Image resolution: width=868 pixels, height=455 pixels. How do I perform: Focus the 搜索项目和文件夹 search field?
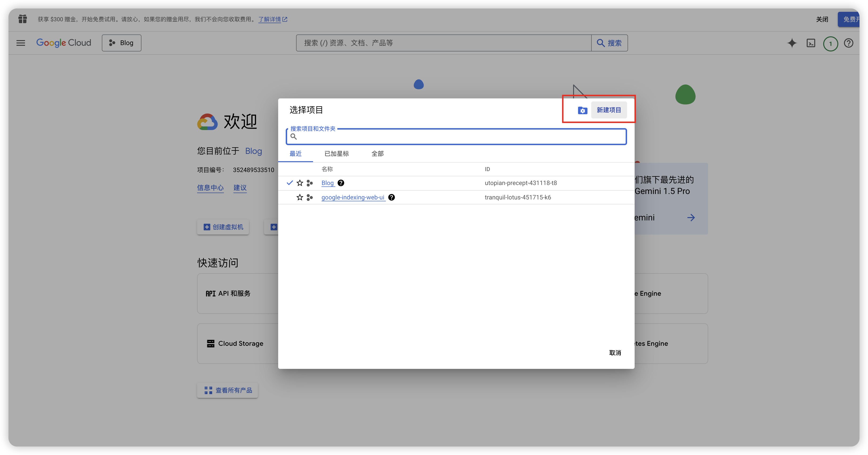coord(456,137)
